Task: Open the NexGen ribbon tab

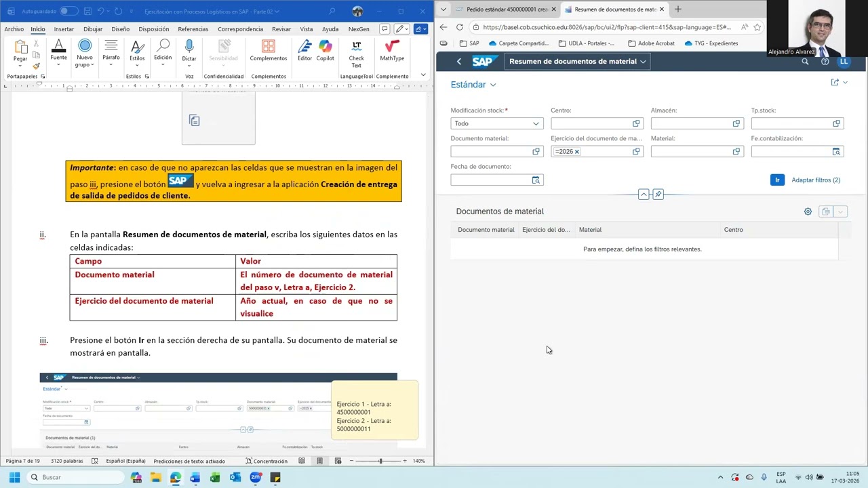Action: point(359,29)
